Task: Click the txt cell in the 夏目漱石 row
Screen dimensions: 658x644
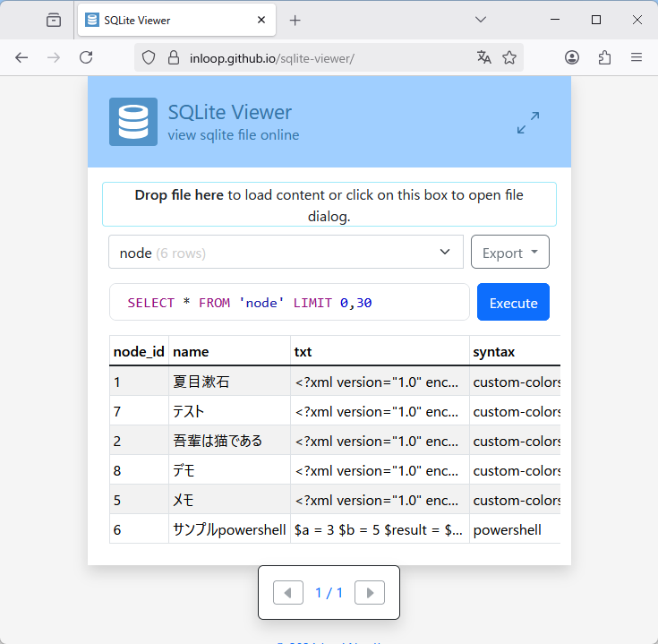Action: pos(380,382)
